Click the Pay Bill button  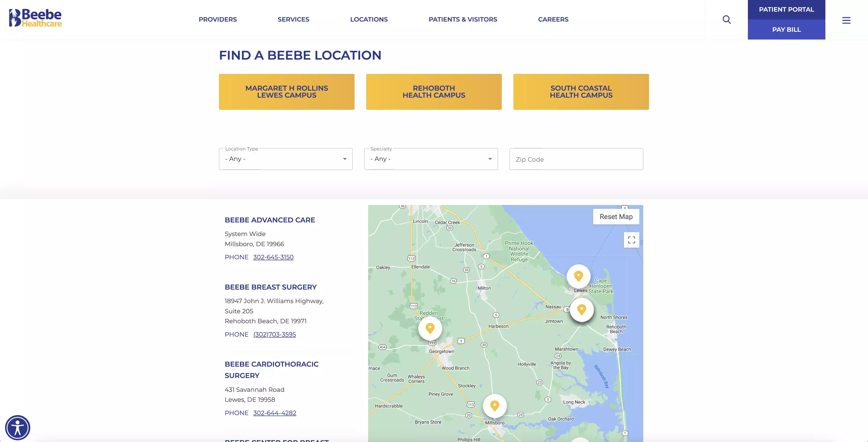[786, 30]
